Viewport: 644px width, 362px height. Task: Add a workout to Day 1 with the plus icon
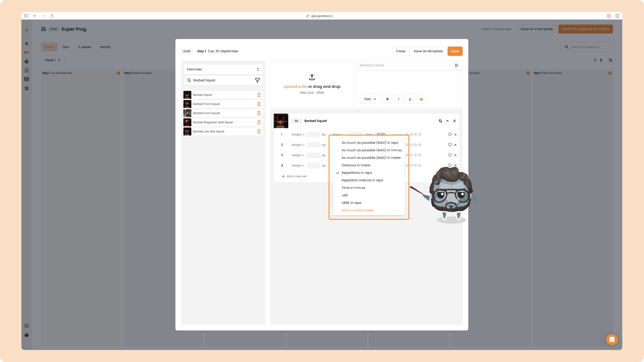coord(118,73)
